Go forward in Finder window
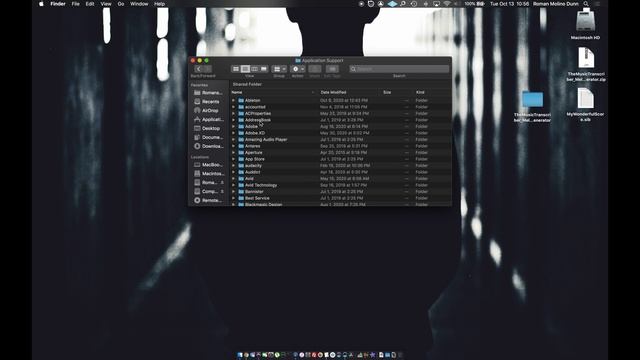 point(207,69)
